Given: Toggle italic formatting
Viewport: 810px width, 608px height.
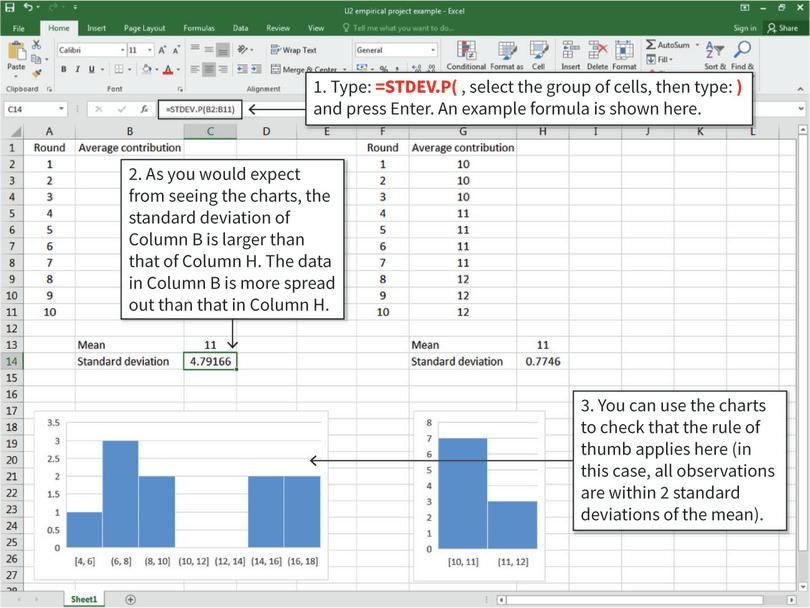Looking at the screenshot, I should pyautogui.click(x=77, y=69).
